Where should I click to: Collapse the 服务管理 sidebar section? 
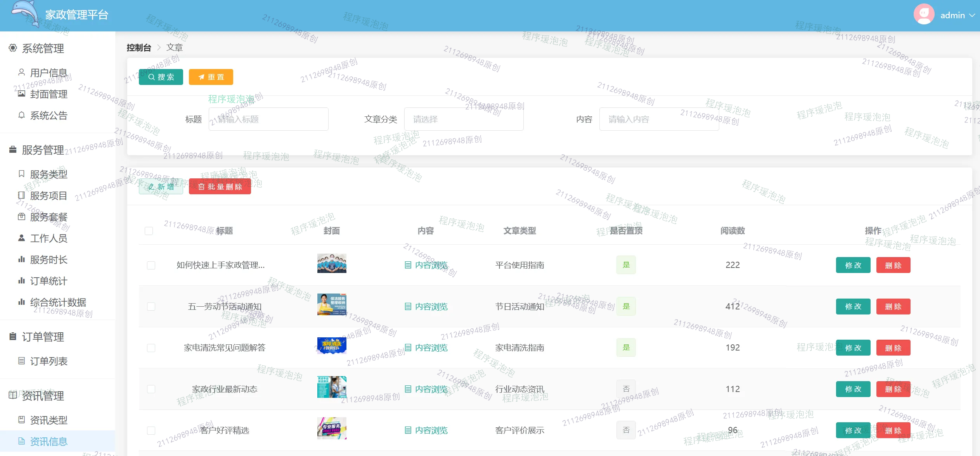pos(43,150)
